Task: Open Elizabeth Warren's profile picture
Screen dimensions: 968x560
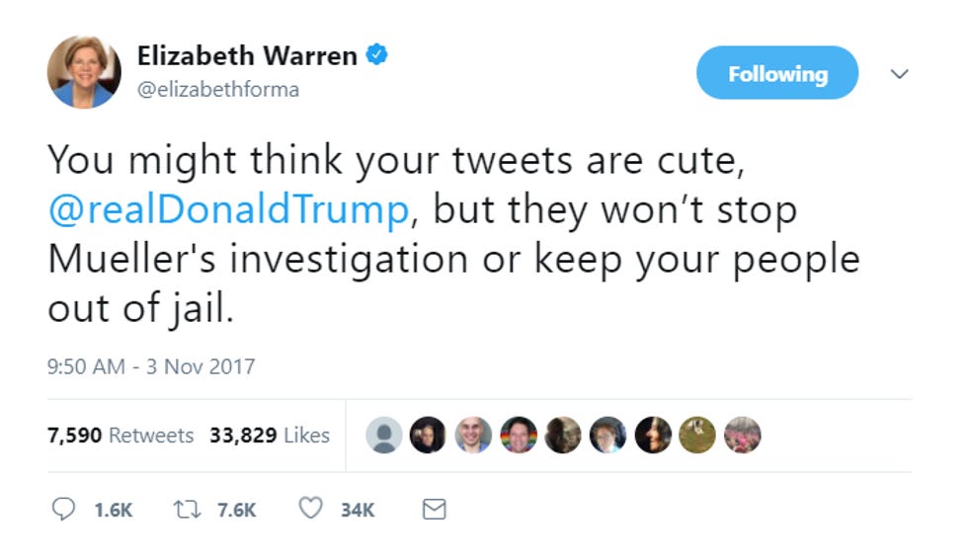Action: coord(84,72)
